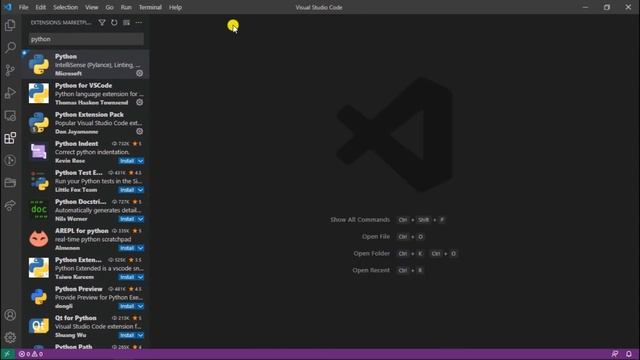Install the Python Extended extension
The height and width of the screenshot is (360, 640).
127,277
